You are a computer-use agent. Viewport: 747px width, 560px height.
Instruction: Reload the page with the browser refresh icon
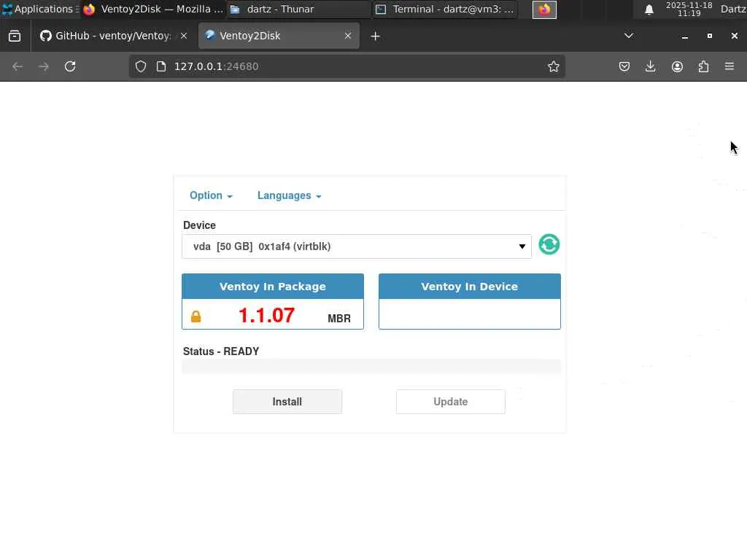(70, 66)
